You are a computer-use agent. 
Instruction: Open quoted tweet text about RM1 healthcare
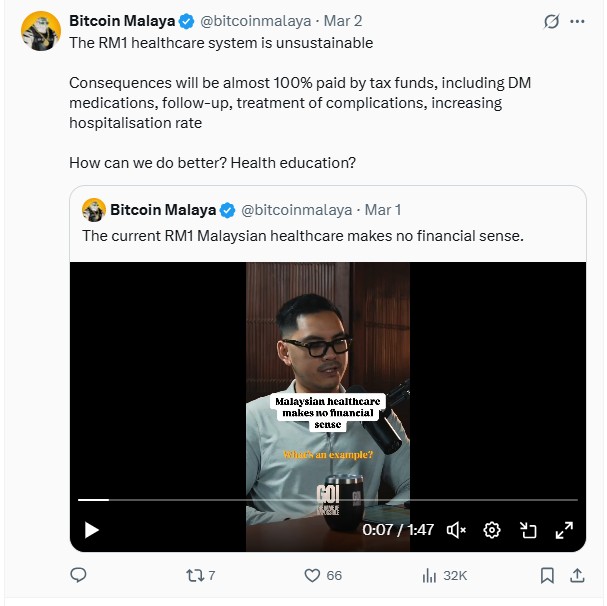click(303, 235)
